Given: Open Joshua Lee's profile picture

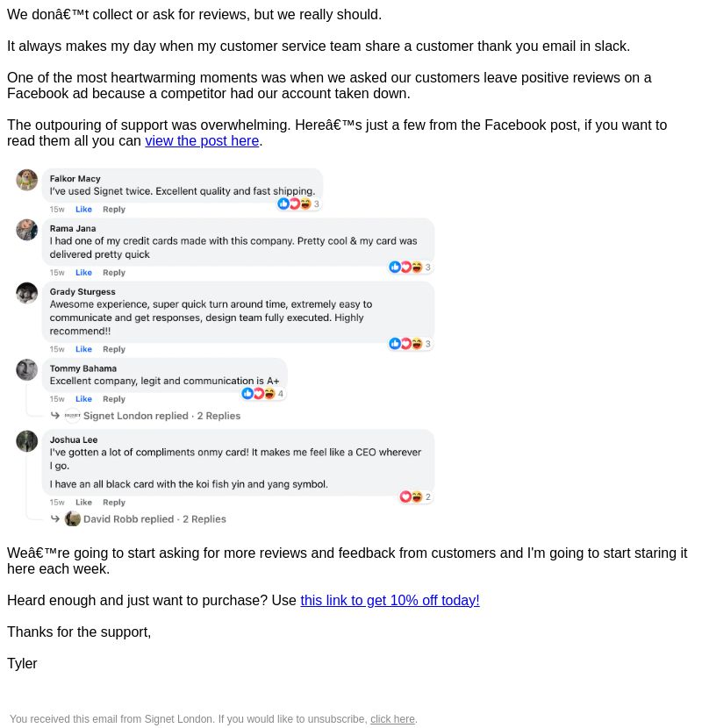Looking at the screenshot, I should (x=27, y=441).
